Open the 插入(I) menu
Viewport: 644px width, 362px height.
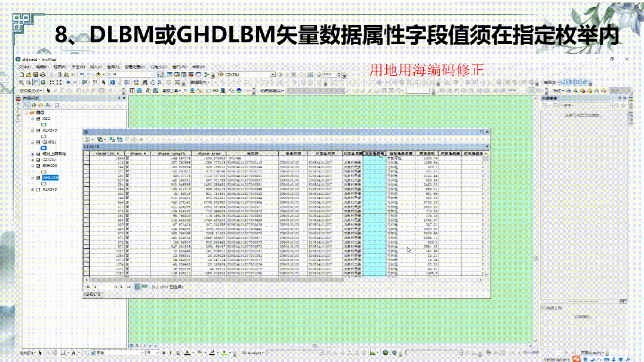pyautogui.click(x=95, y=67)
